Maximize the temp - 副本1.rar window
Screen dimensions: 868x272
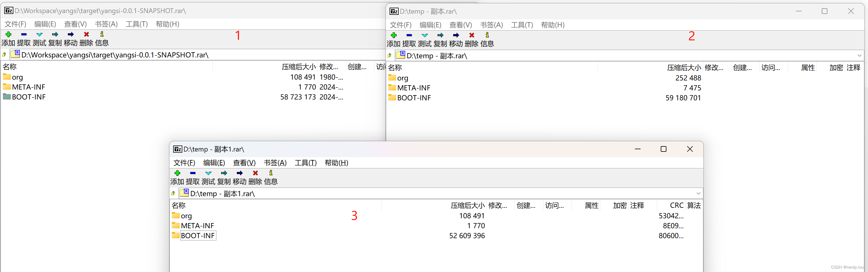click(664, 149)
